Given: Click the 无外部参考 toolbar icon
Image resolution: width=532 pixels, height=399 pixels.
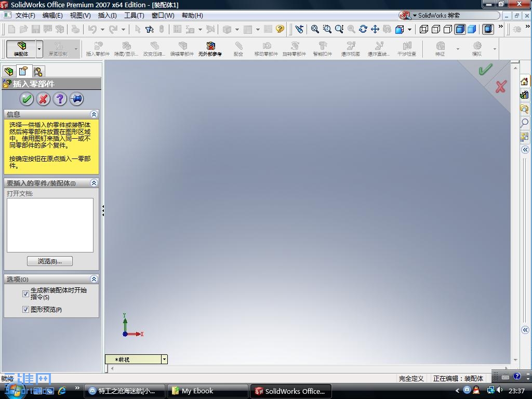Looking at the screenshot, I should click(210, 49).
